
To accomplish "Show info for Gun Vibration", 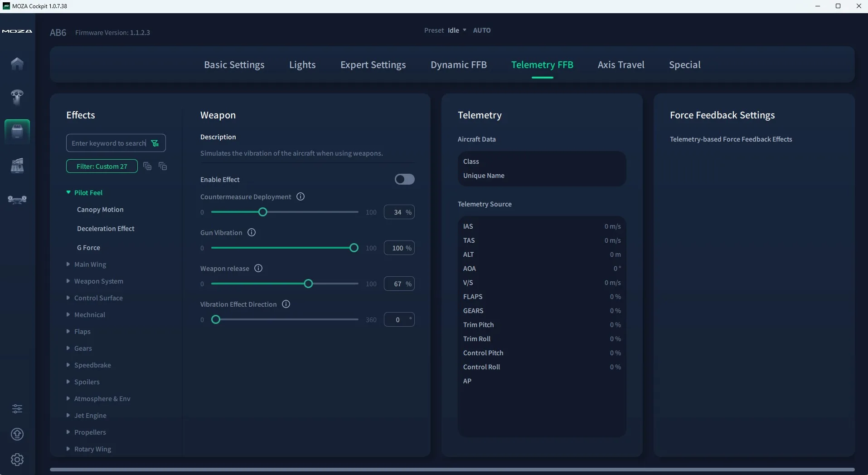I will (252, 232).
